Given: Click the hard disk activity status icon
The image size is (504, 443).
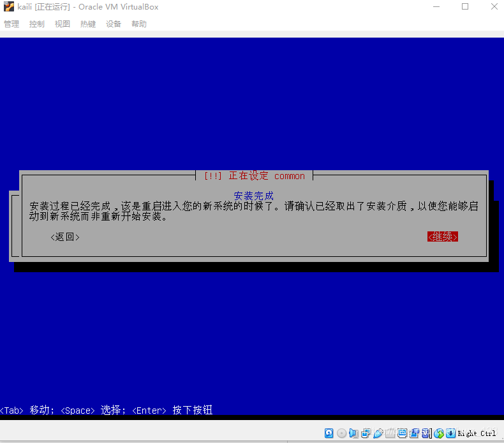Looking at the screenshot, I should (329, 433).
